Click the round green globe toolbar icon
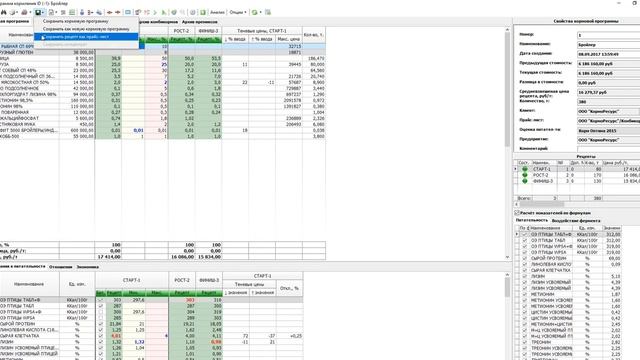The width and height of the screenshot is (640, 360). click(x=174, y=12)
